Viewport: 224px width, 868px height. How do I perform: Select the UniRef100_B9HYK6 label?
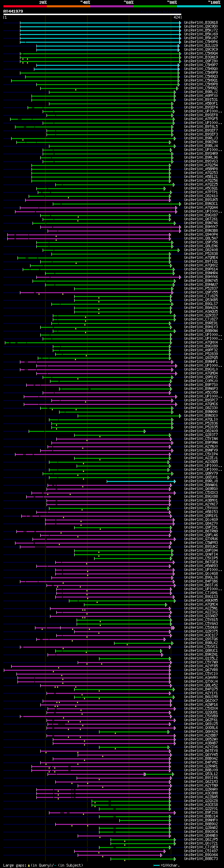[201, 277]
